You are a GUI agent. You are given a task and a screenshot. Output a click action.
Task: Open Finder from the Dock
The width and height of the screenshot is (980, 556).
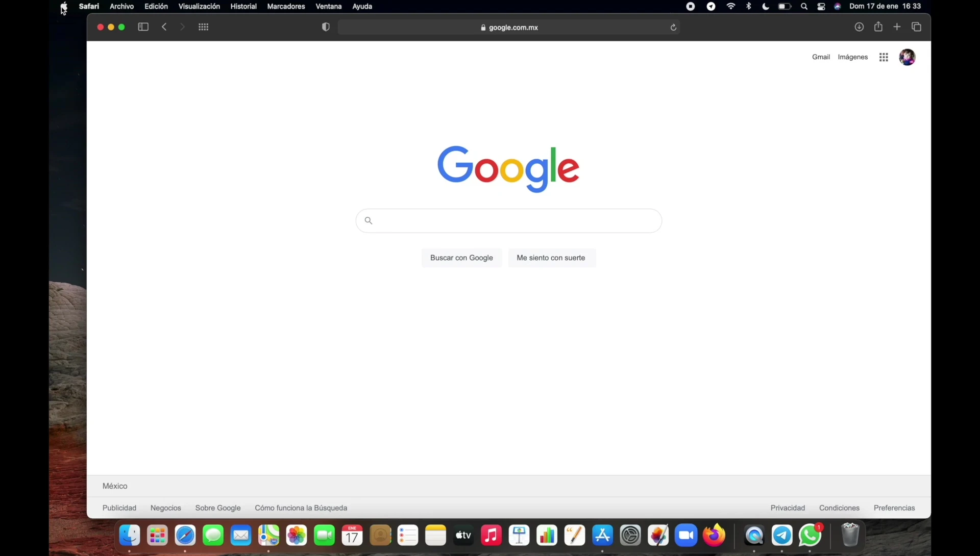point(130,536)
